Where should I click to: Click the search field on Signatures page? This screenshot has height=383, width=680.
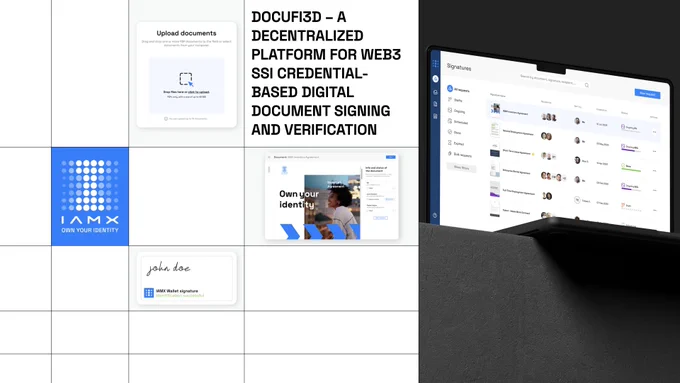click(x=553, y=81)
